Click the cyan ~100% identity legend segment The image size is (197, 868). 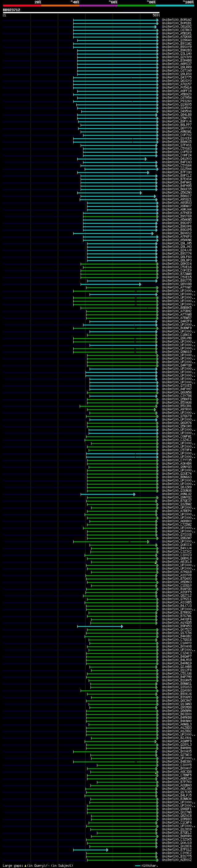pos(175,6)
